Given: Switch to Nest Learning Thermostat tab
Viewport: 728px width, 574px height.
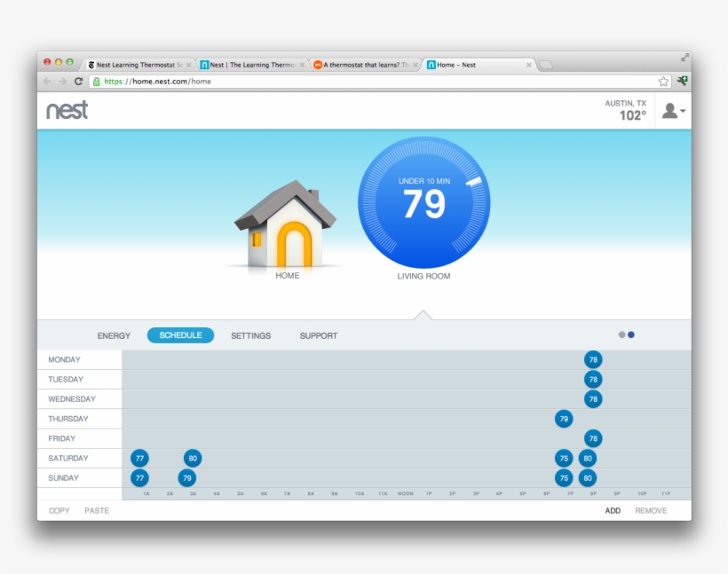Looking at the screenshot, I should tap(138, 65).
